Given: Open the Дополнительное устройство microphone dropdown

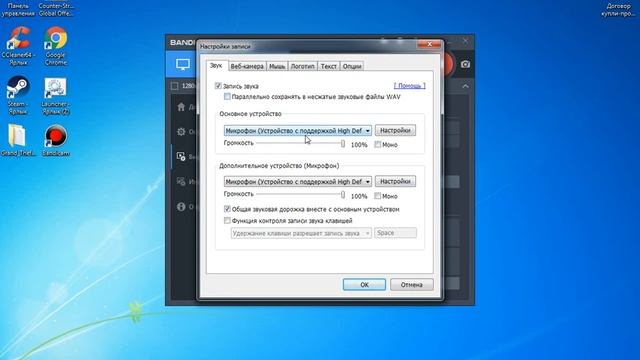Looking at the screenshot, I should [298, 181].
